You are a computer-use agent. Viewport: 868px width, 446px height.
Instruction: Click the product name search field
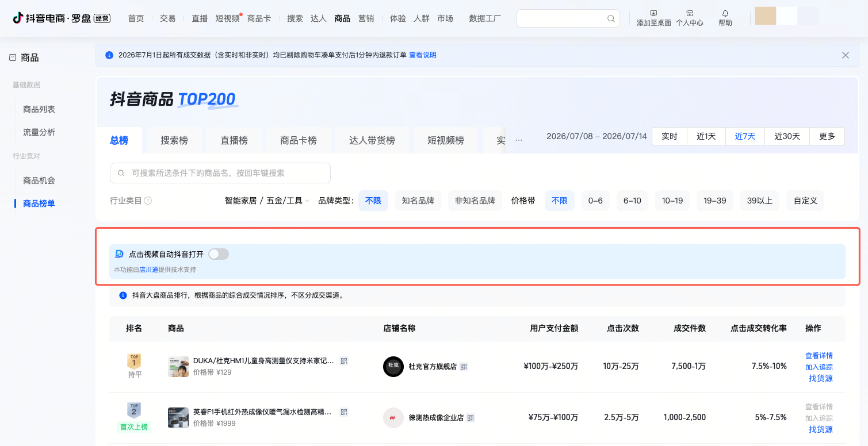coord(220,173)
